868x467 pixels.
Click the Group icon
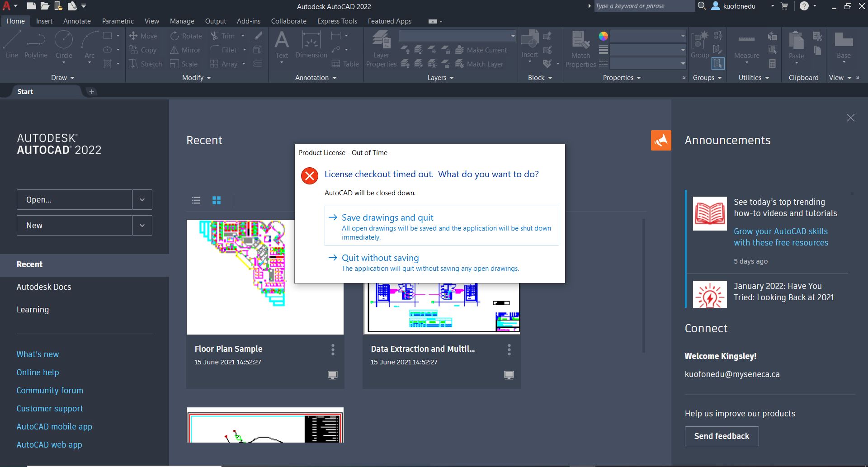[700, 44]
